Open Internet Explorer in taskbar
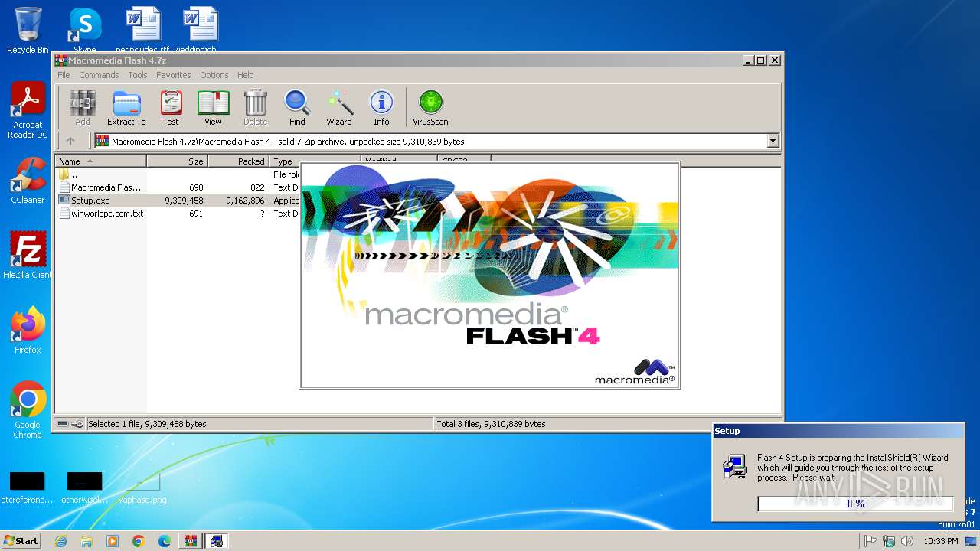The width and height of the screenshot is (980, 551). tap(60, 541)
